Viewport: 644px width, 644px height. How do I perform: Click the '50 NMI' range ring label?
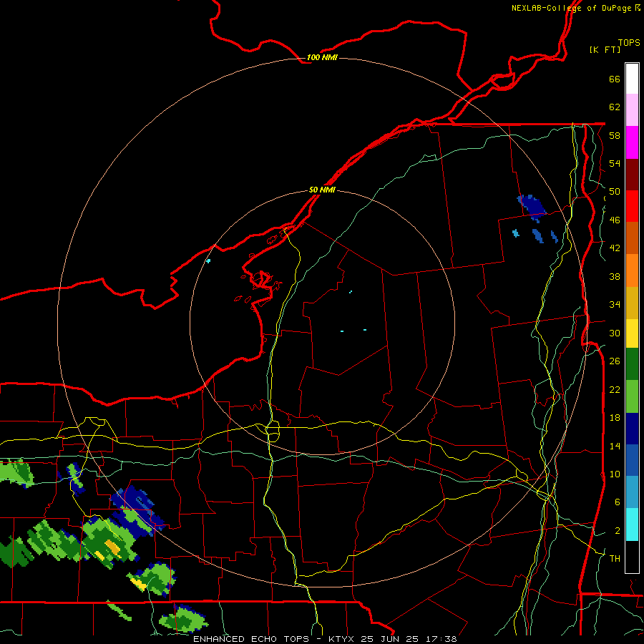[x=322, y=190]
